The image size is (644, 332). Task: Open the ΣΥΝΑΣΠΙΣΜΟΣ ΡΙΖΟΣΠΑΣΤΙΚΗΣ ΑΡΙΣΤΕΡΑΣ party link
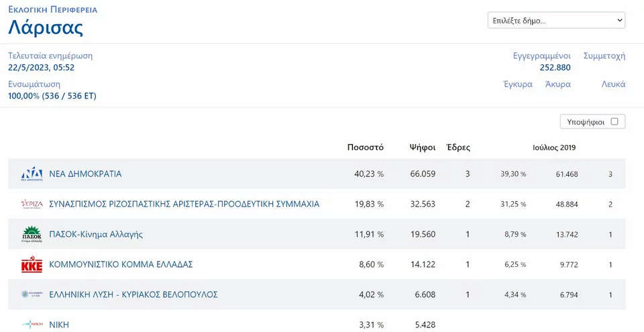(x=184, y=204)
